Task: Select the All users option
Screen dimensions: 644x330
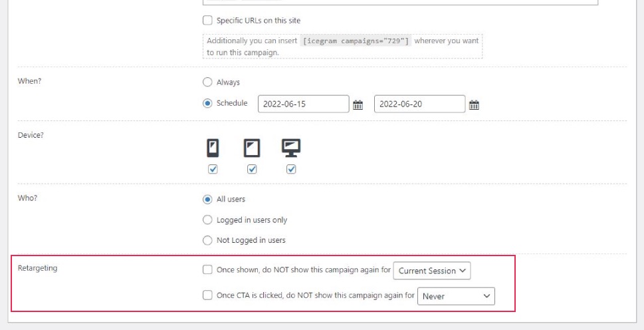Action: [208, 200]
